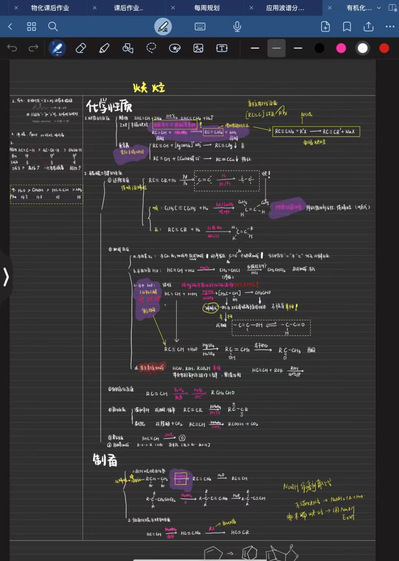Screen dimensions: 399x561
Task: Select the pen tool in drawing toolbar
Action: click(x=57, y=48)
